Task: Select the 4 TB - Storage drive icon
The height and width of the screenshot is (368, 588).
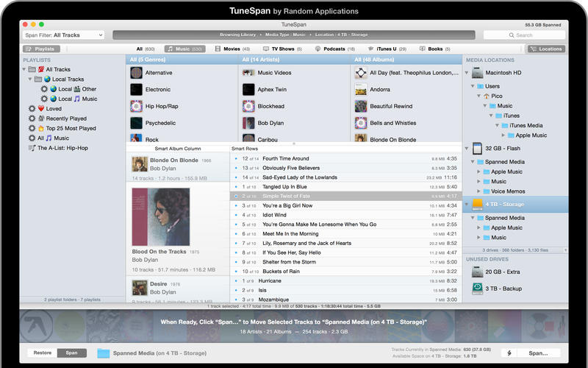Action: pyautogui.click(x=477, y=205)
